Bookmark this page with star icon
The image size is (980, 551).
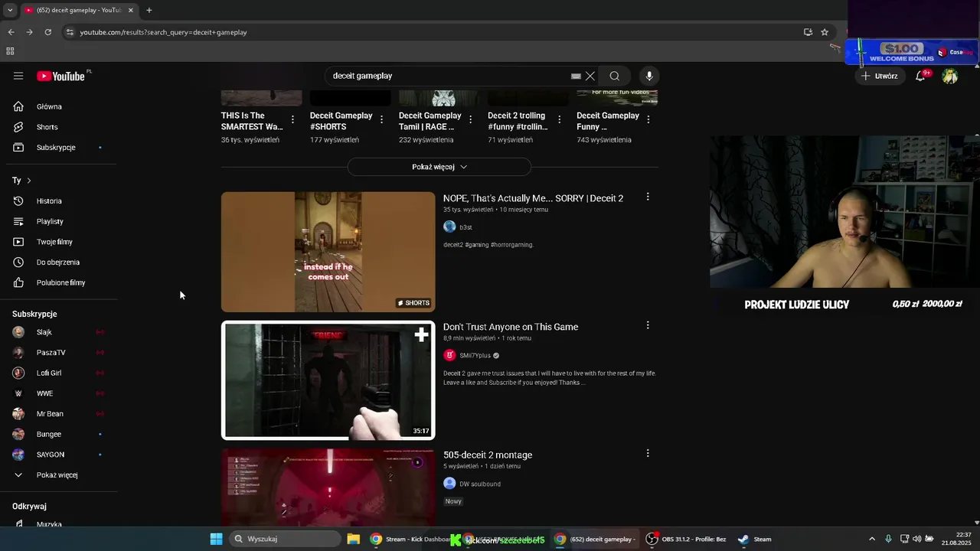coord(825,32)
